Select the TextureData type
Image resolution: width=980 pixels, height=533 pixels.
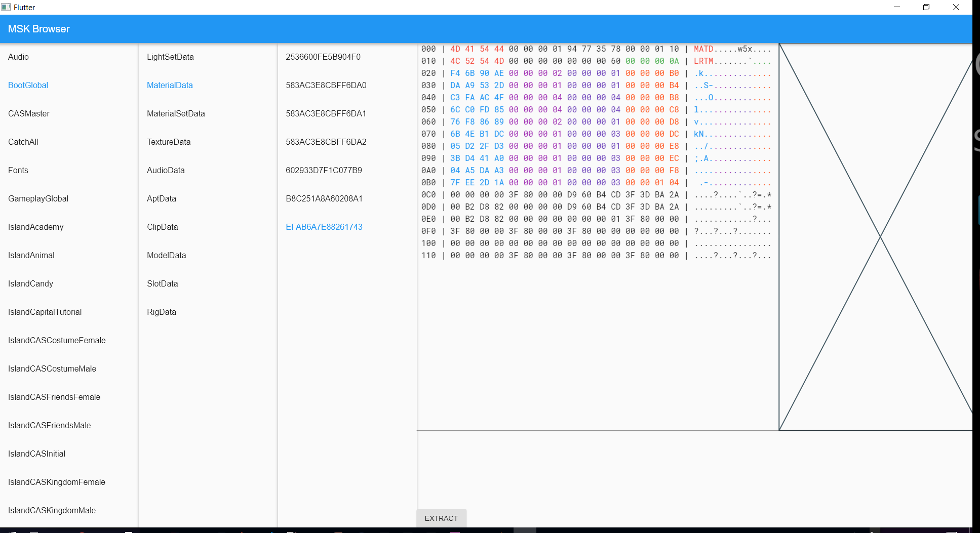169,142
